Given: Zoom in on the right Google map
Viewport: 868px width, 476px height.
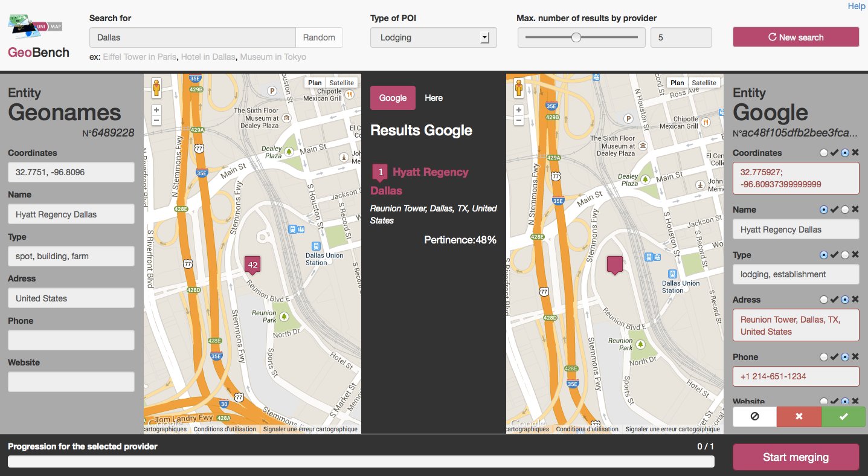Looking at the screenshot, I should pyautogui.click(x=519, y=110).
